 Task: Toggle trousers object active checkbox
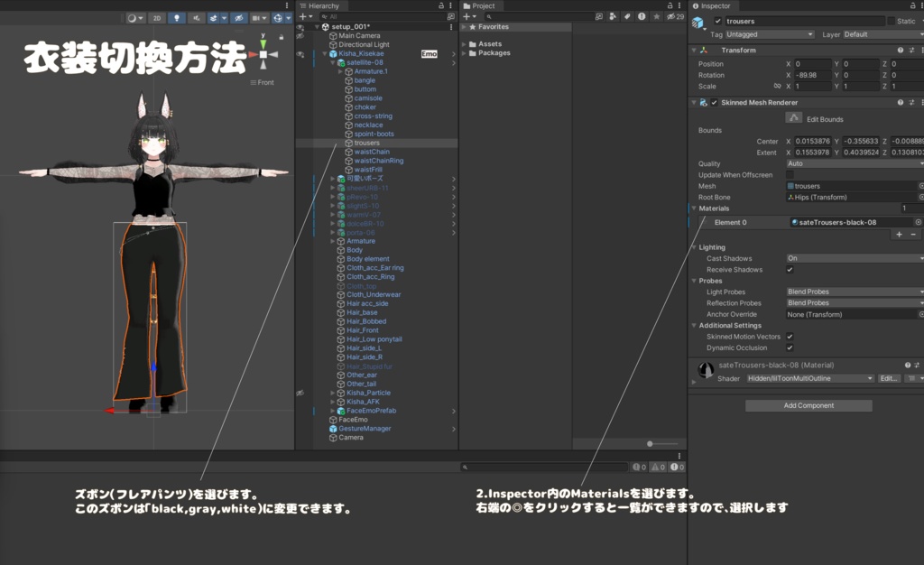click(717, 21)
